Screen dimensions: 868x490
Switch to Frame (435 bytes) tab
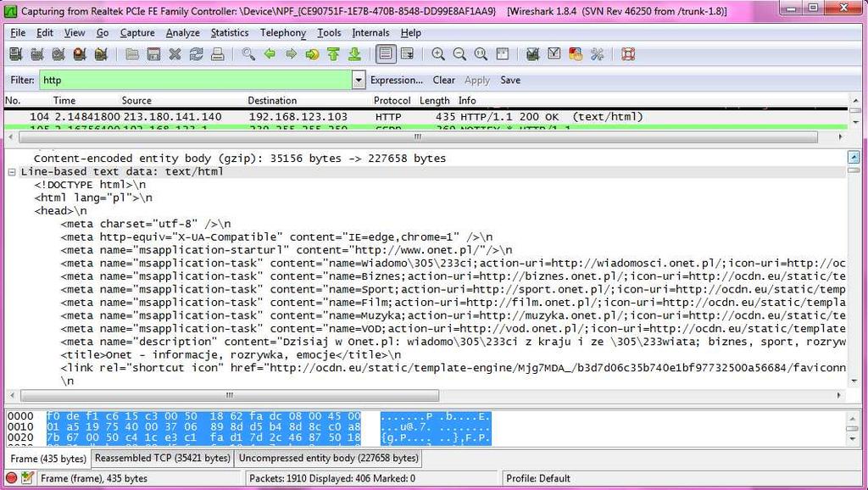point(48,459)
